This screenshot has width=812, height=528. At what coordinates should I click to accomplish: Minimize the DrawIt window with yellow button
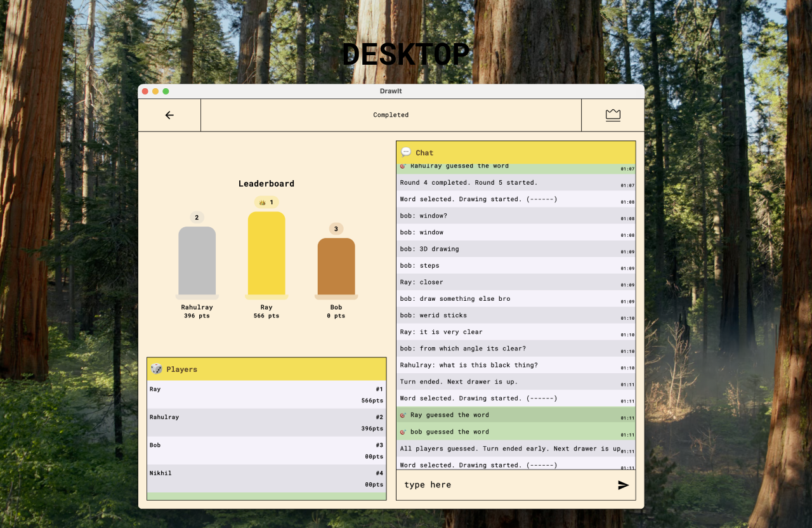[x=155, y=91]
